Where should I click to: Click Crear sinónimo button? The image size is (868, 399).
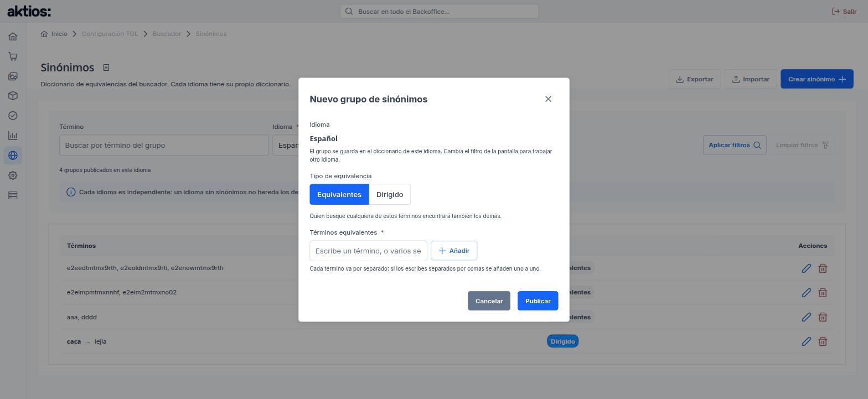coord(817,79)
